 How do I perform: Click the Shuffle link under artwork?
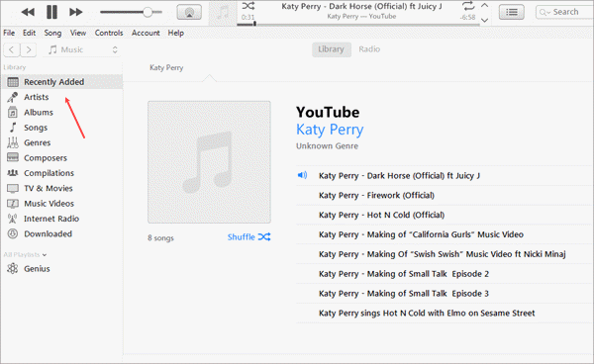(248, 237)
